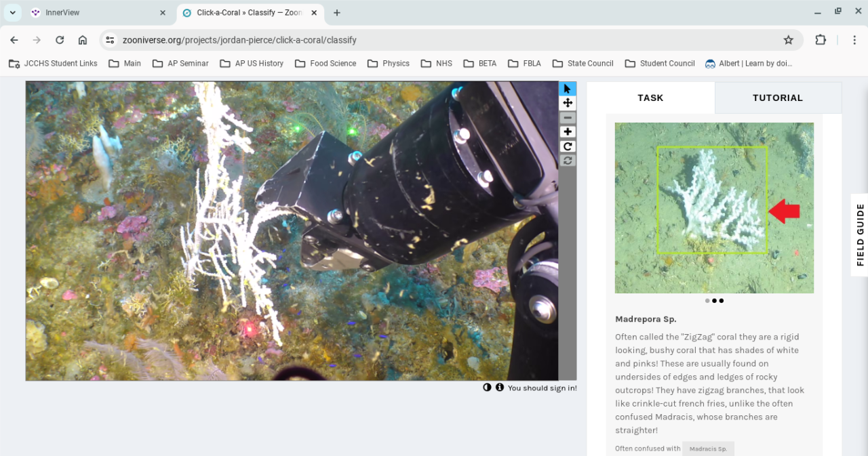Select the pan/move tool for the coral image
The width and height of the screenshot is (868, 456).
(x=568, y=103)
